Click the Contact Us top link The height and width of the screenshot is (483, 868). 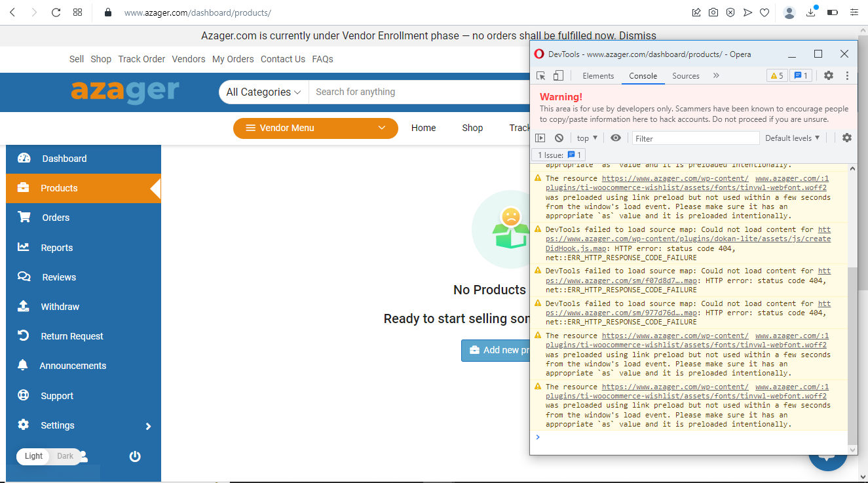(283, 59)
